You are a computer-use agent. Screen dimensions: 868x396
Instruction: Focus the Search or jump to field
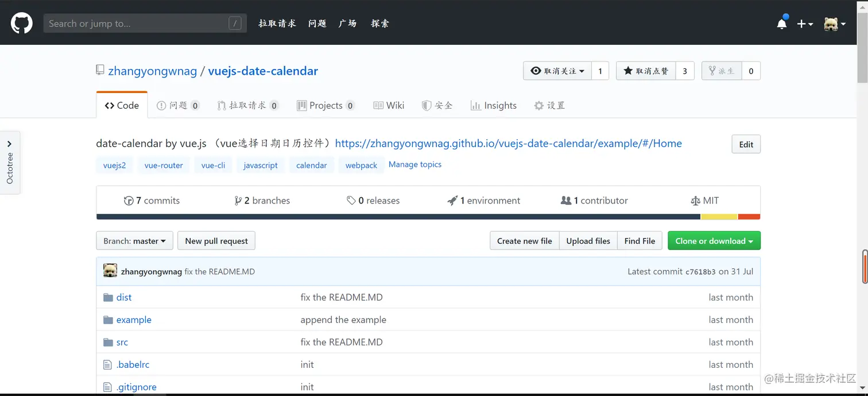click(145, 24)
